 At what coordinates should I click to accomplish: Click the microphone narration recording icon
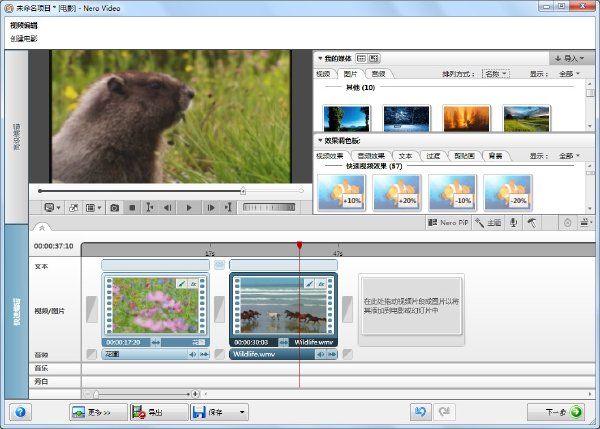(514, 222)
